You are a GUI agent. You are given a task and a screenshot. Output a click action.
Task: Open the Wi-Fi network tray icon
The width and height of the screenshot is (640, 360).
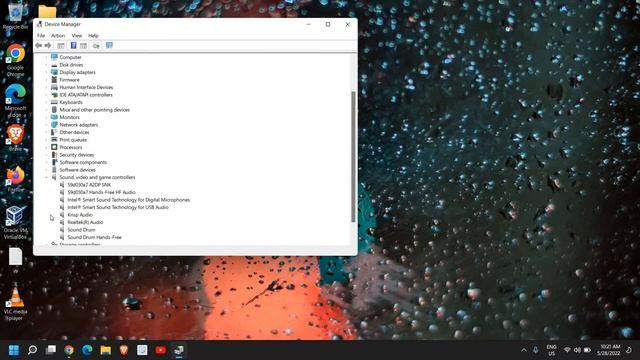(567, 350)
